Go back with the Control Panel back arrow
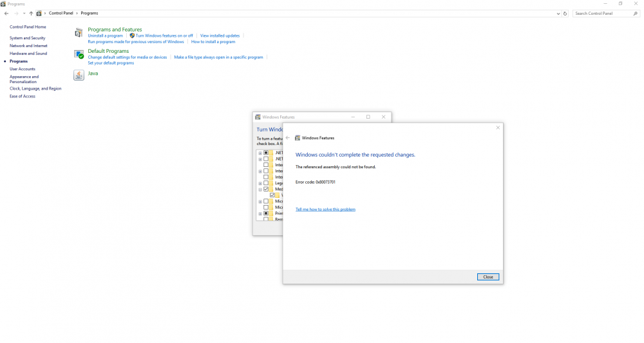Viewport: 644px width, 343px height. click(x=6, y=14)
